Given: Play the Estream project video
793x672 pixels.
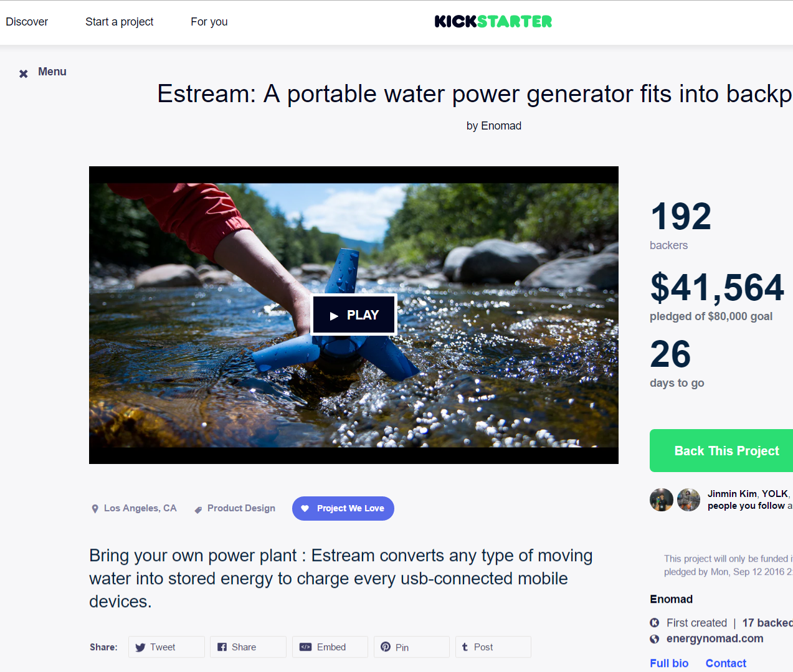Looking at the screenshot, I should pos(353,314).
